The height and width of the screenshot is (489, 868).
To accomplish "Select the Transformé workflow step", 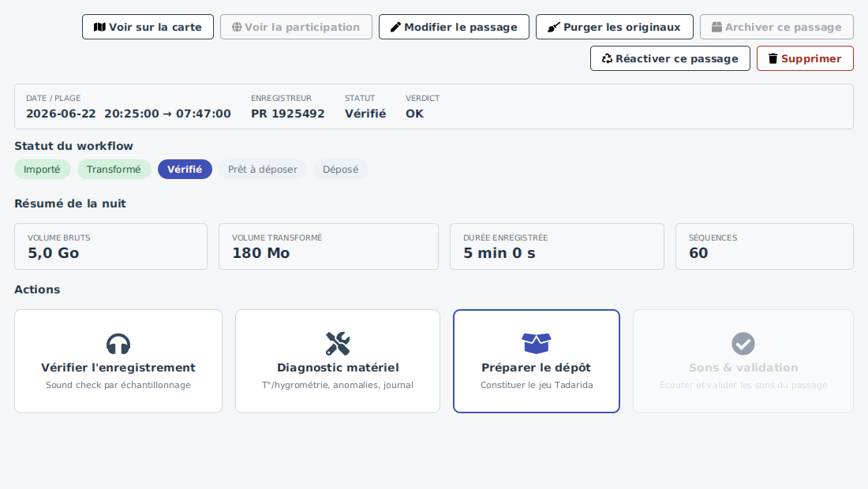I will 114,170.
